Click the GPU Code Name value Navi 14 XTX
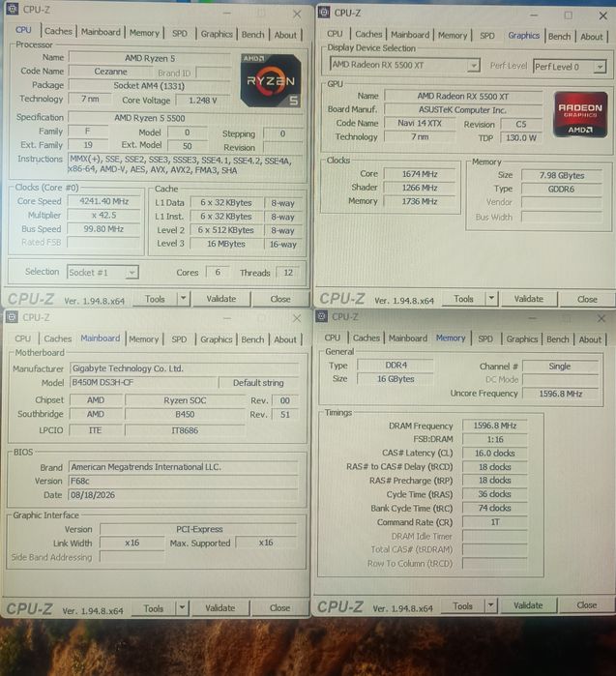Viewport: 616px width, 676px height. coord(420,123)
